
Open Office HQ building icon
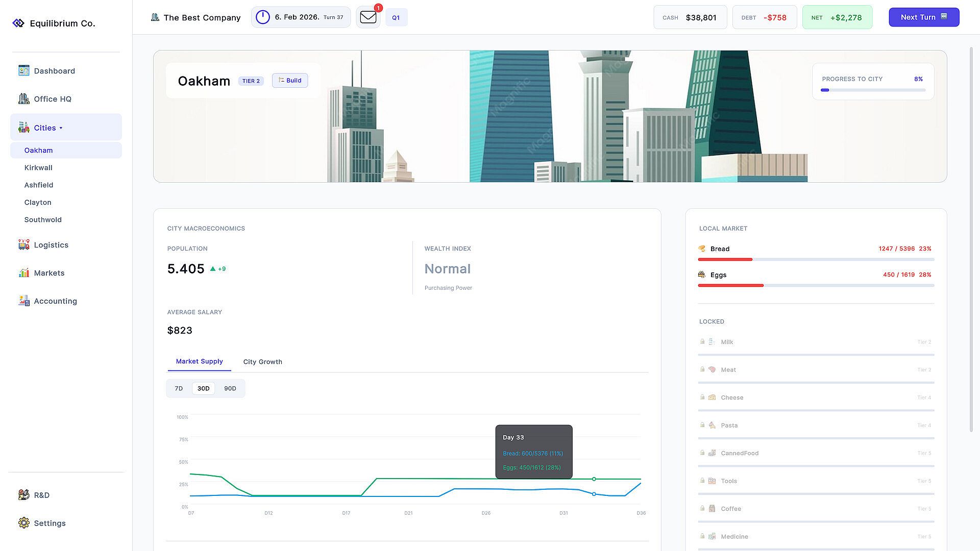pos(24,98)
